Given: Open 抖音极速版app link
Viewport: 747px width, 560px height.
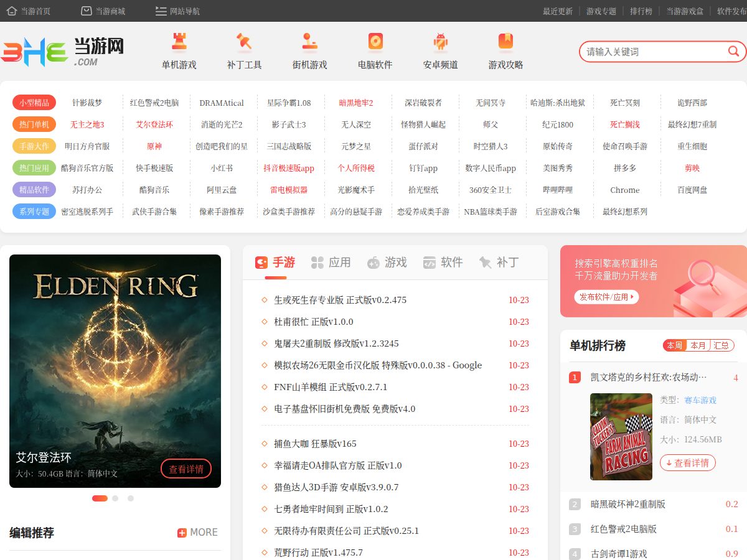Looking at the screenshot, I should (x=289, y=168).
